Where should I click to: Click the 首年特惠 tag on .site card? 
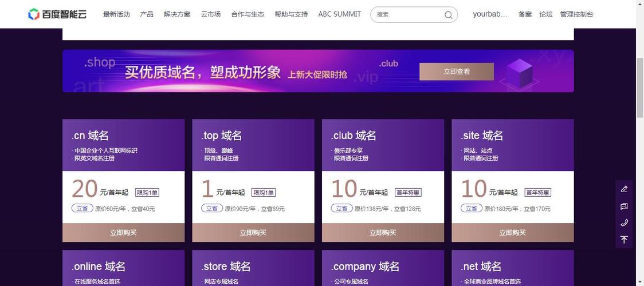click(x=537, y=193)
